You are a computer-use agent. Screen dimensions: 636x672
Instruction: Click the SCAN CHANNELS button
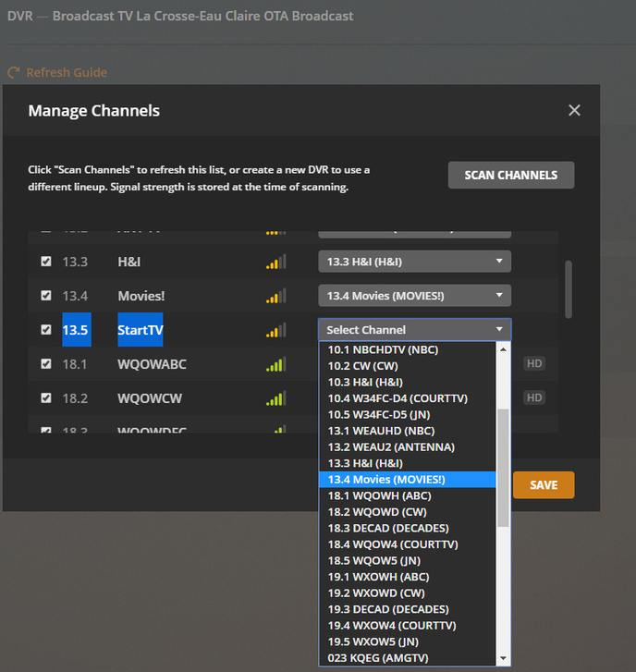[511, 175]
